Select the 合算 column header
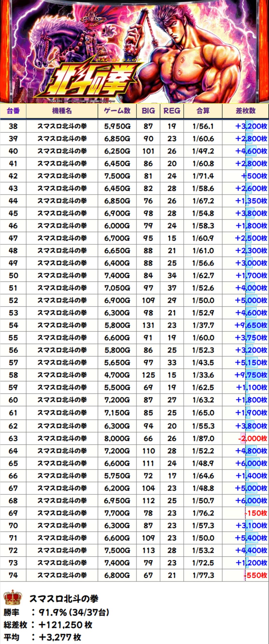The height and width of the screenshot is (644, 269). [203, 111]
